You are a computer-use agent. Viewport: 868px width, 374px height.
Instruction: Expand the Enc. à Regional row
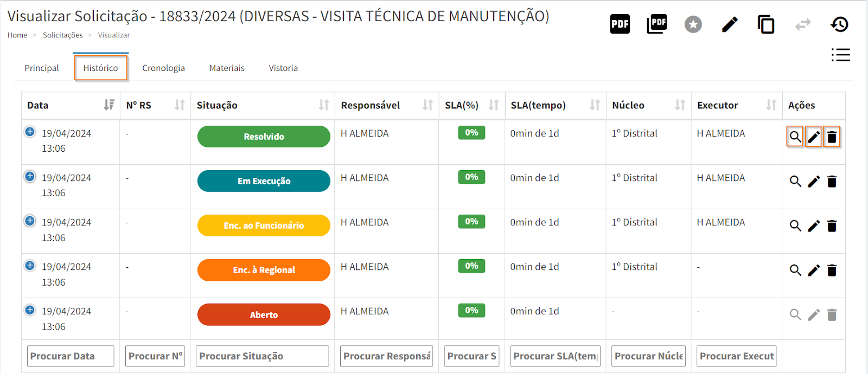pyautogui.click(x=30, y=266)
